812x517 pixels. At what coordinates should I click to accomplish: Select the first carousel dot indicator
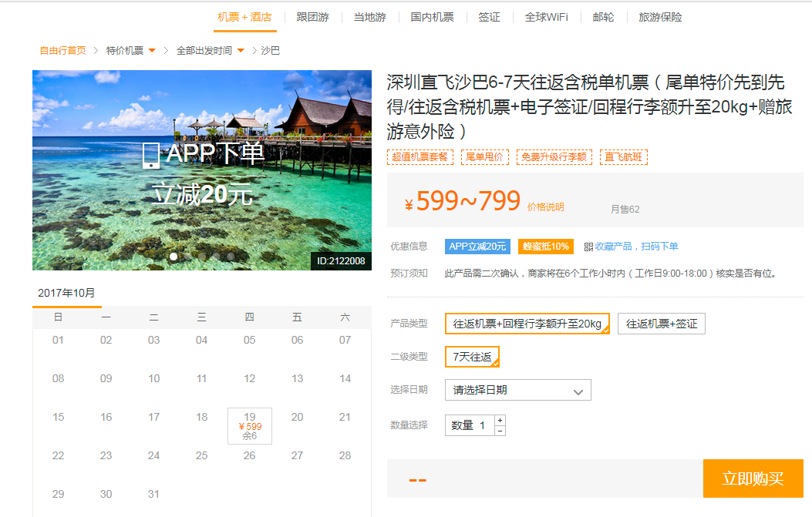(174, 256)
